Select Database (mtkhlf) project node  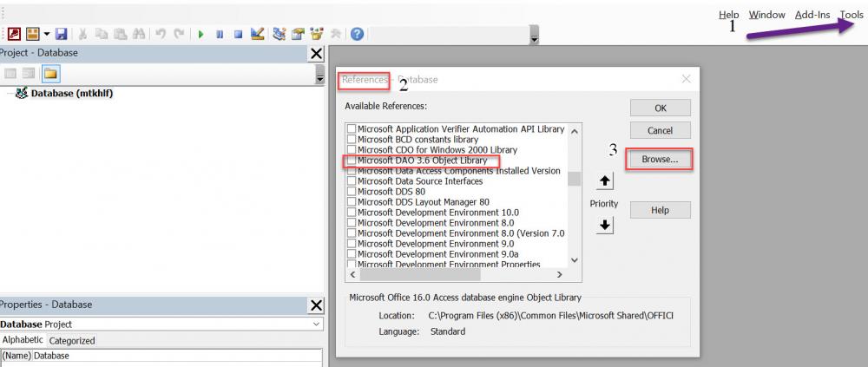[x=72, y=94]
